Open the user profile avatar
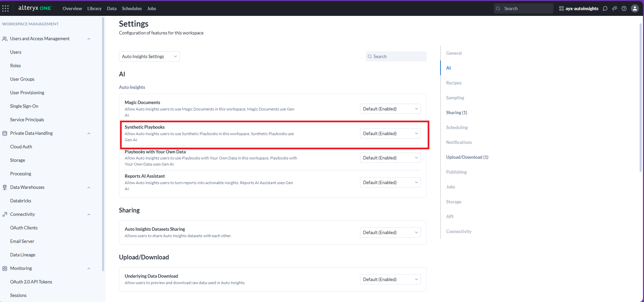This screenshot has height=302, width=644. 635,8
